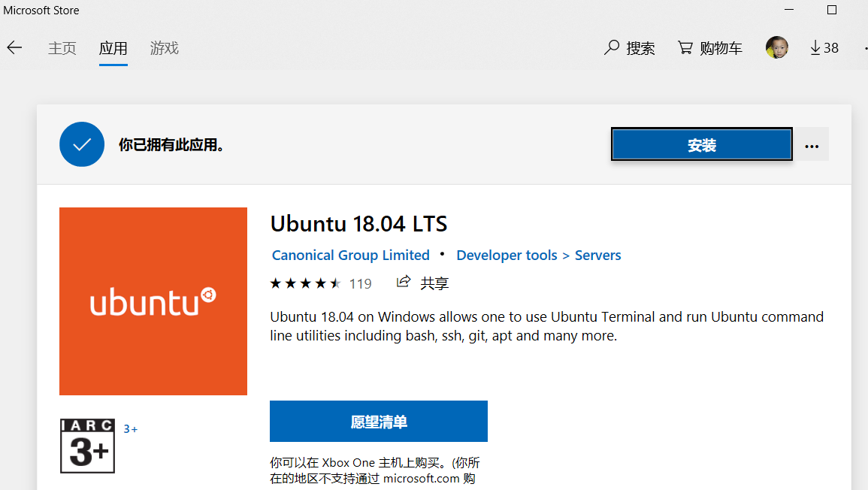The image size is (868, 490).
Task: Open the more options ellipsis beside 安装
Action: click(812, 144)
